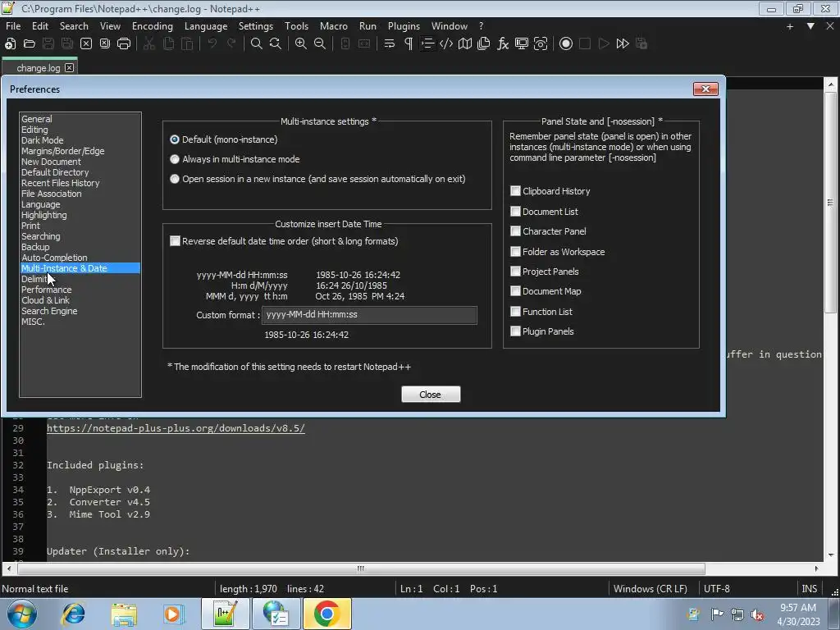Viewport: 840px width, 630px height.
Task: Click the Print toolbar icon
Action: (124, 44)
